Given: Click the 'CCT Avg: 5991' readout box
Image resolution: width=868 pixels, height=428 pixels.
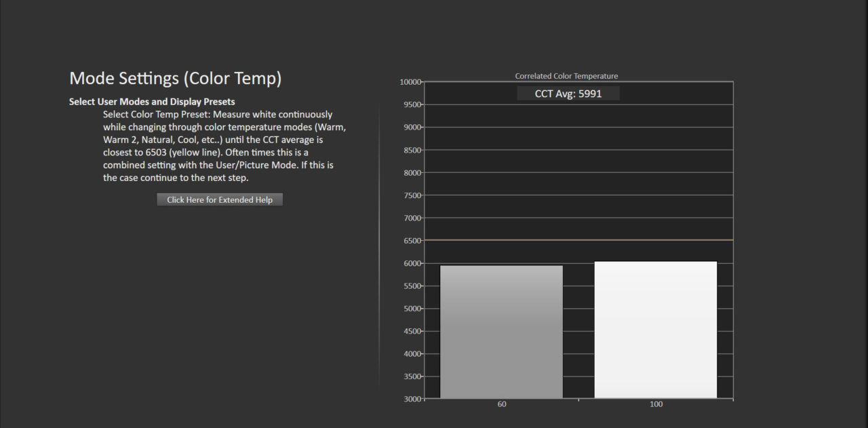Looking at the screenshot, I should [x=568, y=94].
